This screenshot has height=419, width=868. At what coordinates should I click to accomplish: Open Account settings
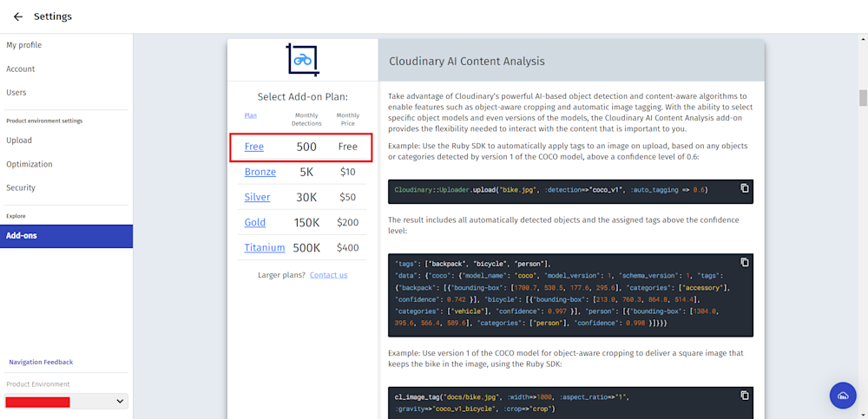tap(21, 69)
